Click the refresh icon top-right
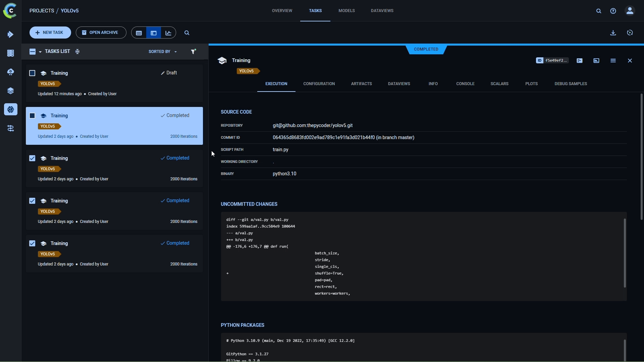Image resolution: width=644 pixels, height=362 pixels. tap(630, 32)
